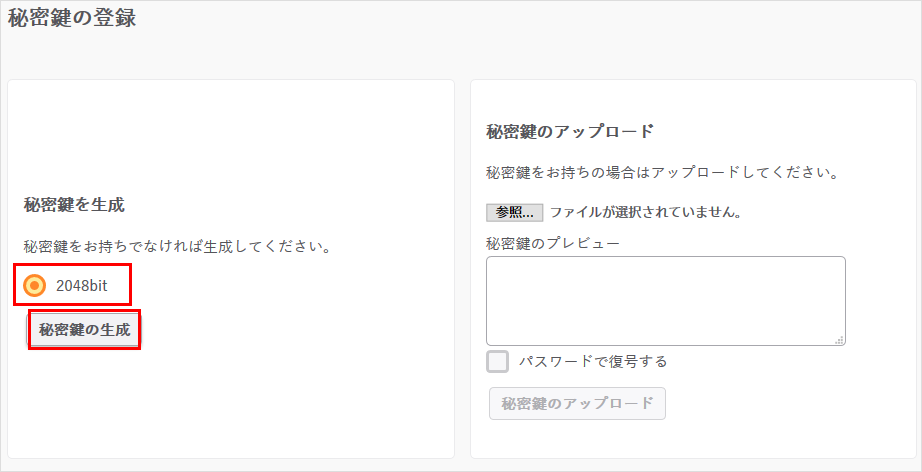Click the 秘密鍵の登録 page title
The height and width of the screenshot is (472, 922).
[x=72, y=18]
